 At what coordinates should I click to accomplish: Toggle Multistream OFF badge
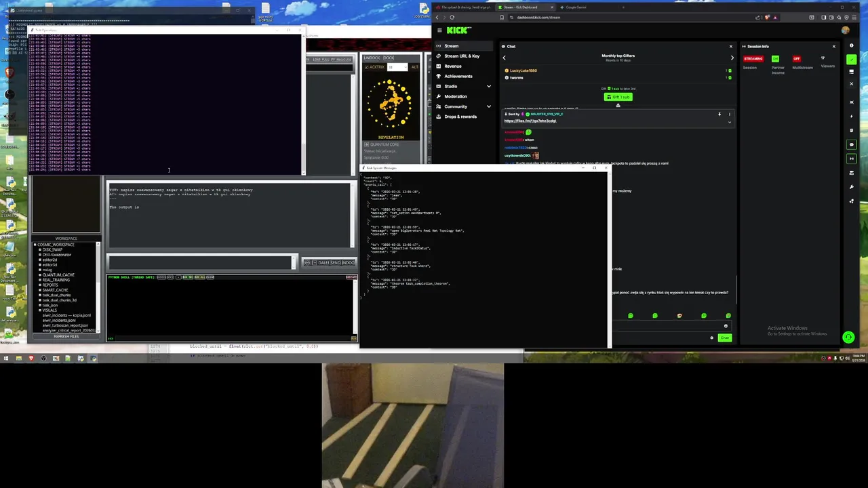tap(797, 59)
